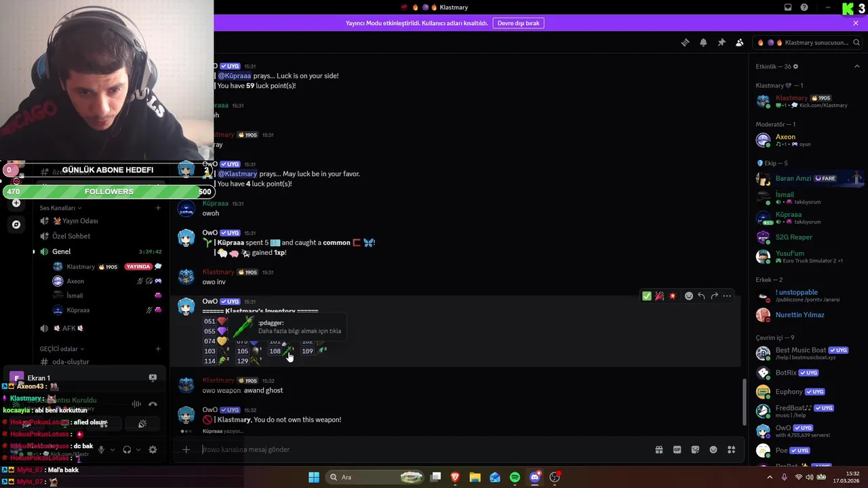Click the @Klastmary mention in the OwO message

point(237,174)
